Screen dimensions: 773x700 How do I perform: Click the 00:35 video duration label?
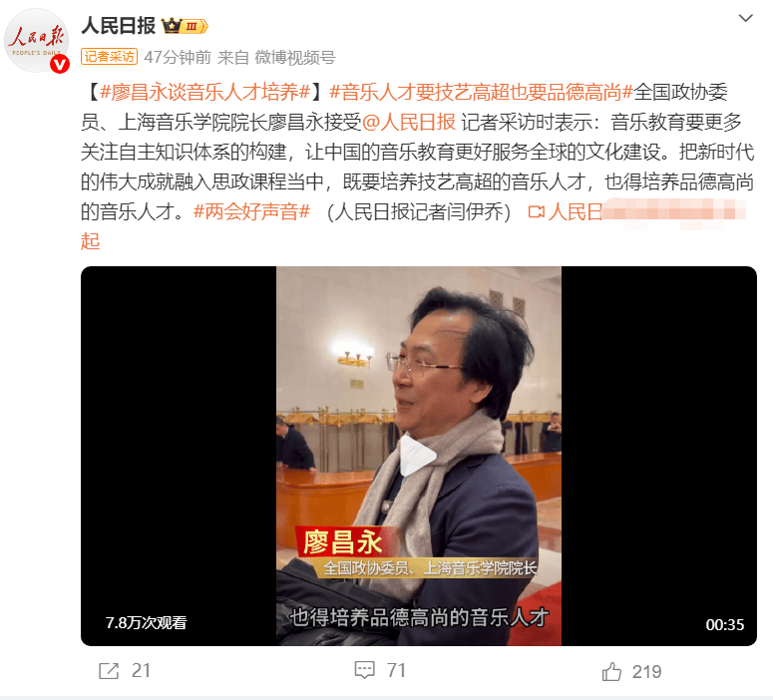point(725,625)
